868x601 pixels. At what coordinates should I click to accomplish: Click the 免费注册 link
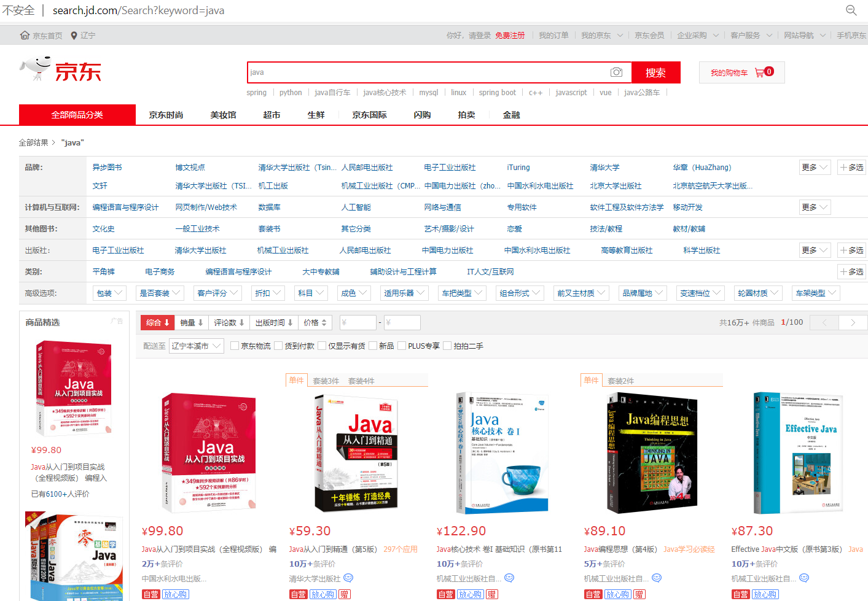[x=510, y=36]
